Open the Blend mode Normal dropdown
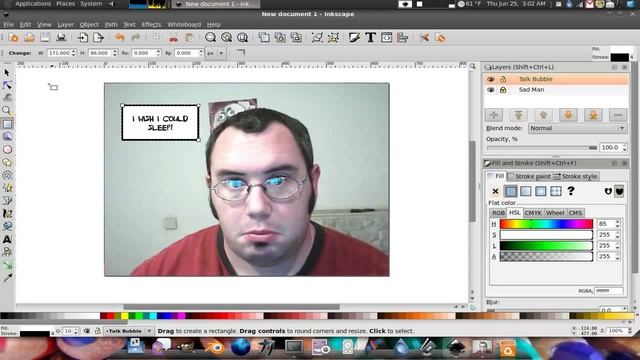This screenshot has width=640, height=360. [578, 128]
